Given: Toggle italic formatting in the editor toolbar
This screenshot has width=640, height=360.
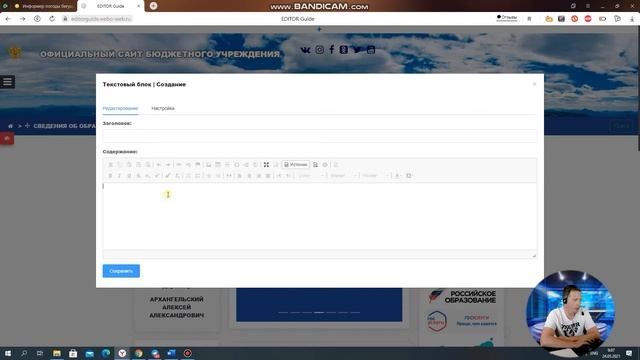Looking at the screenshot, I should [x=119, y=176].
